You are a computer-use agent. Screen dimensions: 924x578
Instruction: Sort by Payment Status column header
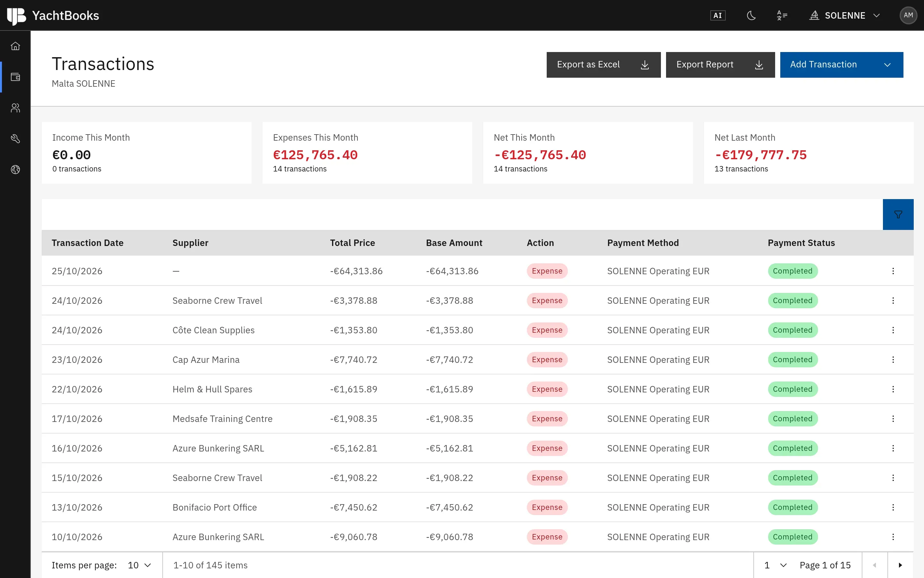tap(801, 243)
